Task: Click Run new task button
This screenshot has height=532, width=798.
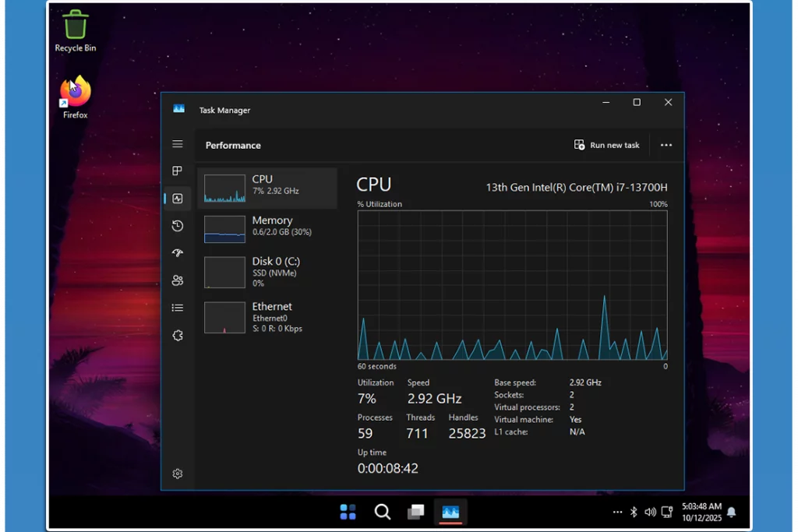Action: click(x=607, y=145)
